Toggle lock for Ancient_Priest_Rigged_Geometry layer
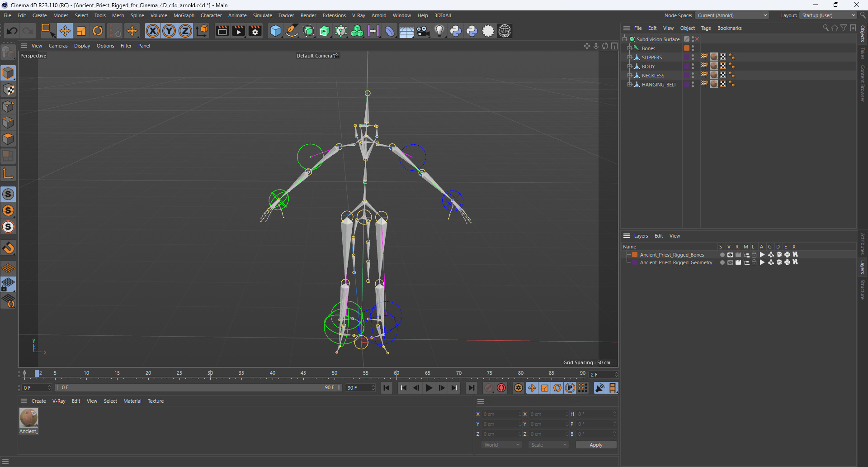 (754, 262)
